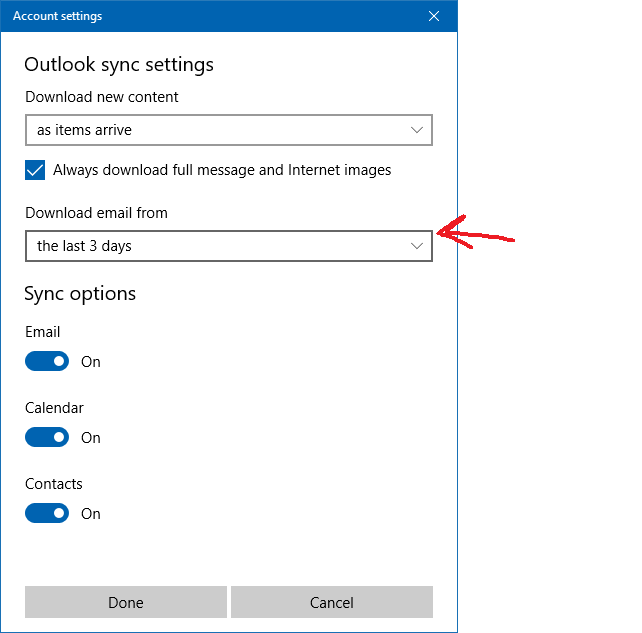Image resolution: width=642 pixels, height=633 pixels.
Task: Click the 'Download email from' field label
Action: click(96, 213)
